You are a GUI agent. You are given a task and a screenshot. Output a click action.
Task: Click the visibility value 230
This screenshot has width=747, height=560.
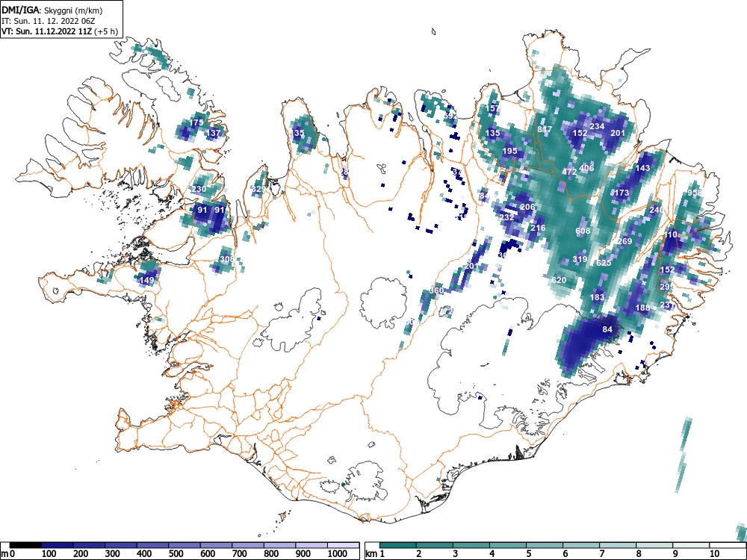pos(199,189)
